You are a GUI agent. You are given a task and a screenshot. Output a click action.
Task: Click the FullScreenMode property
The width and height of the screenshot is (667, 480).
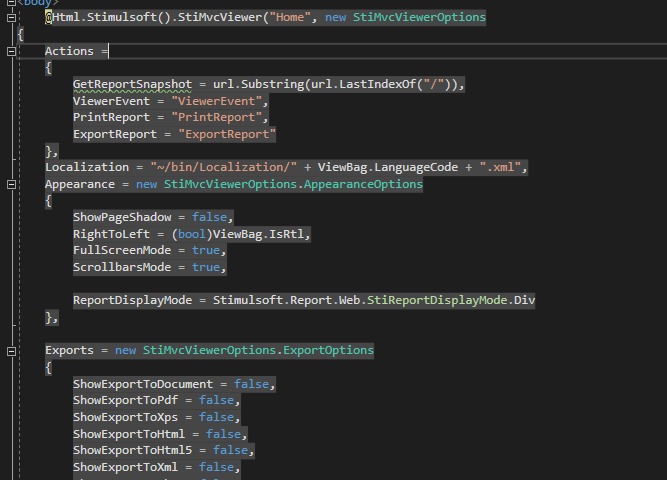(x=122, y=250)
